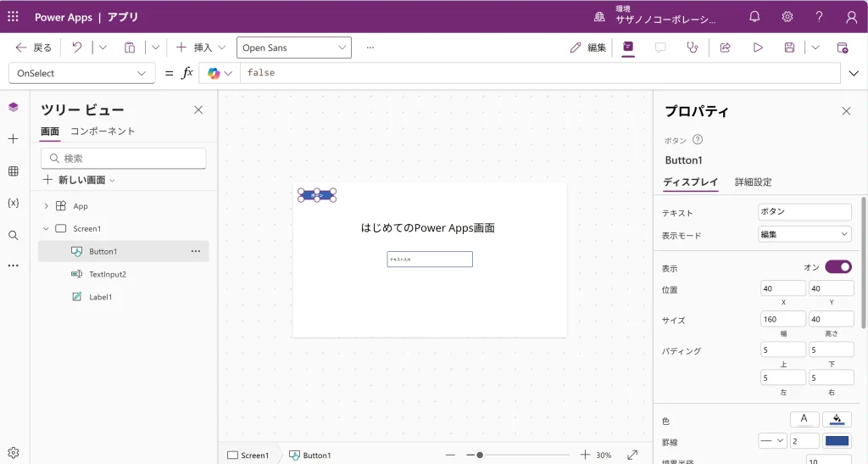Click the share icon in toolbar
868x464 pixels.
(725, 48)
